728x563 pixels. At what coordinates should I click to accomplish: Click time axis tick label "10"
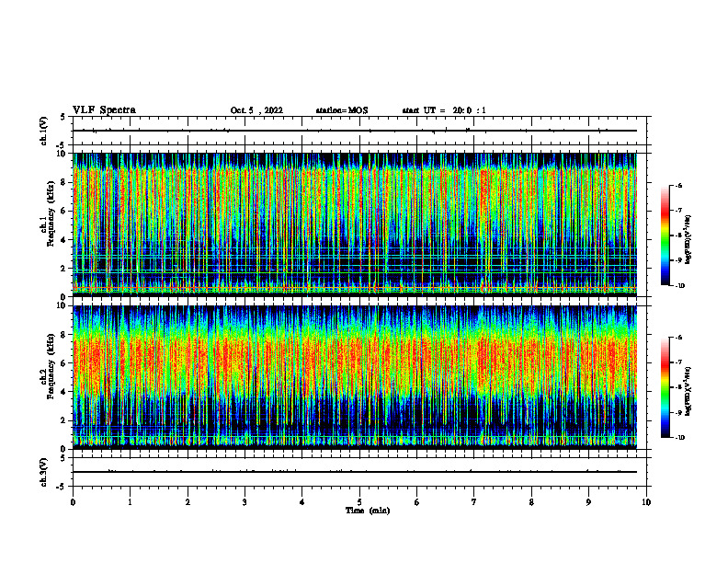pyautogui.click(x=646, y=502)
